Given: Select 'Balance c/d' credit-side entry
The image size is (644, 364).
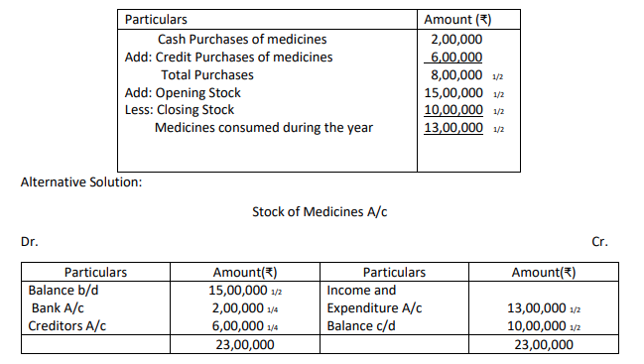Looking at the screenshot, I should (361, 326).
